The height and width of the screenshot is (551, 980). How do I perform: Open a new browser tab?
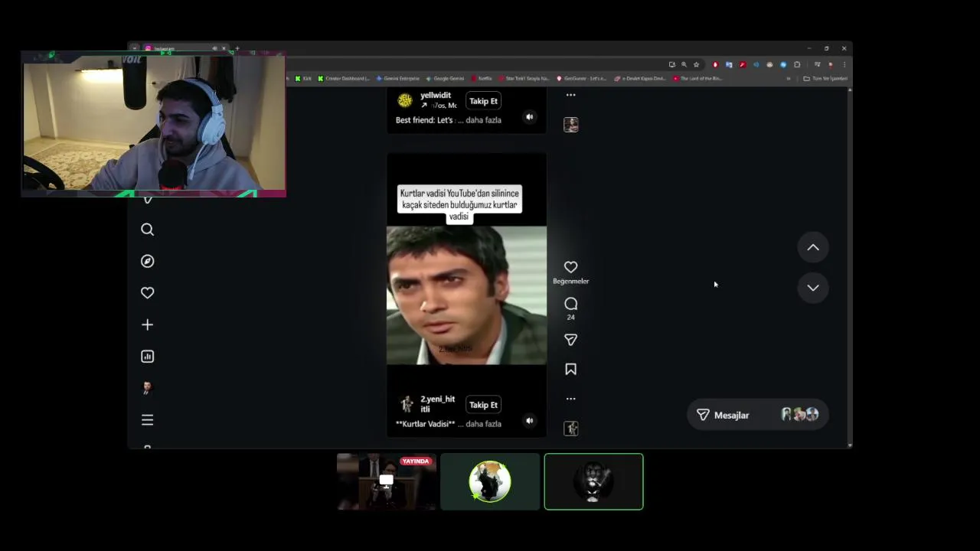[x=237, y=48]
